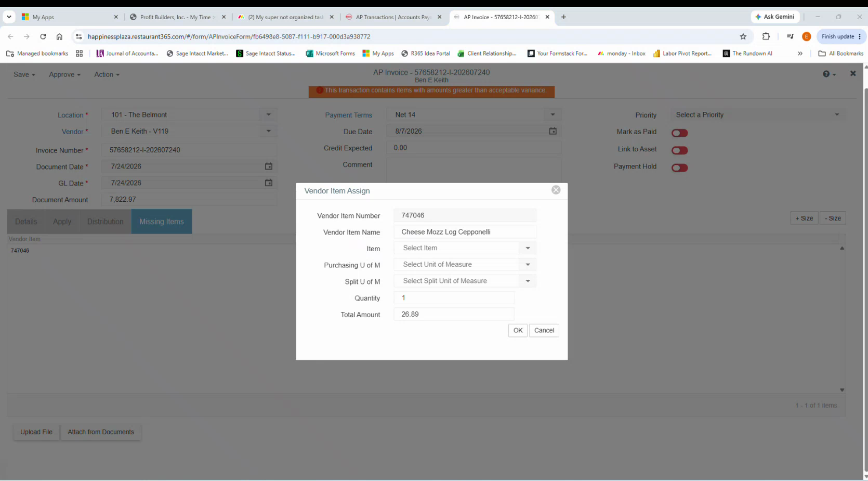Click the Document Amount field
This screenshot has height=481, width=868.
(189, 199)
